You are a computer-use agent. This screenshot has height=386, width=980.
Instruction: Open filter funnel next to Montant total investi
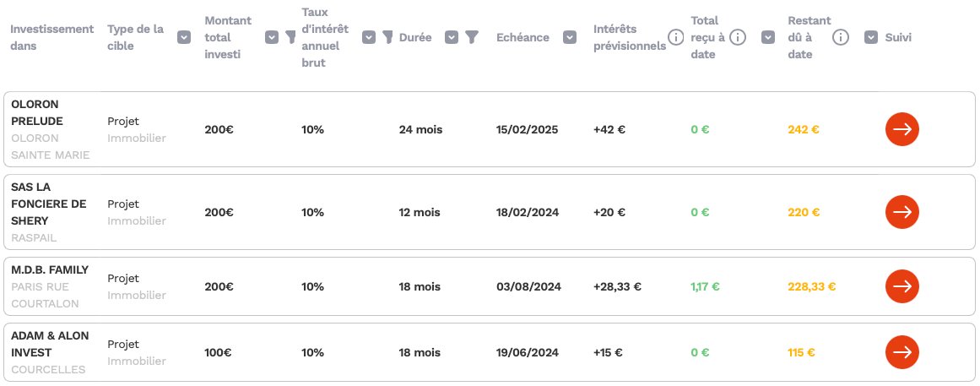pyautogui.click(x=290, y=37)
